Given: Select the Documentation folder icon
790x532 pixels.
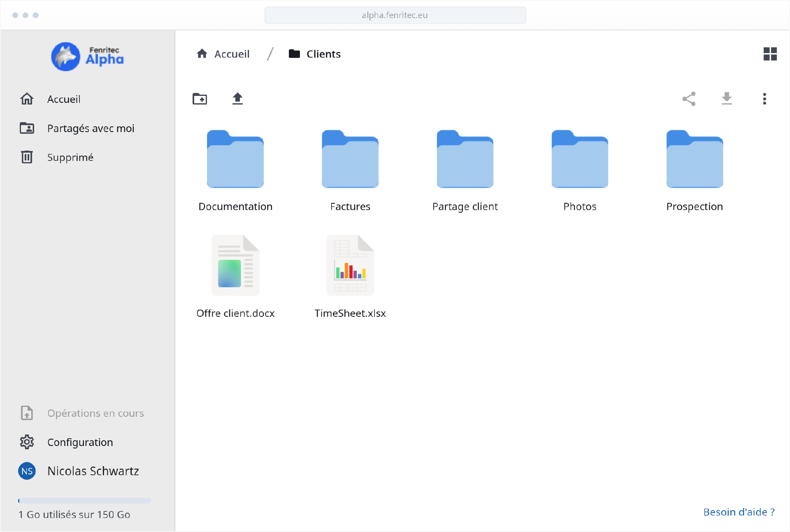Looking at the screenshot, I should [235, 159].
